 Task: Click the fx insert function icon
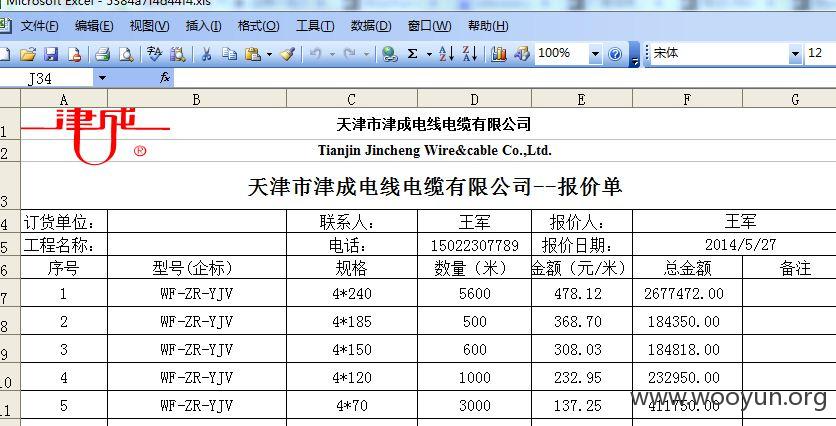click(x=165, y=78)
